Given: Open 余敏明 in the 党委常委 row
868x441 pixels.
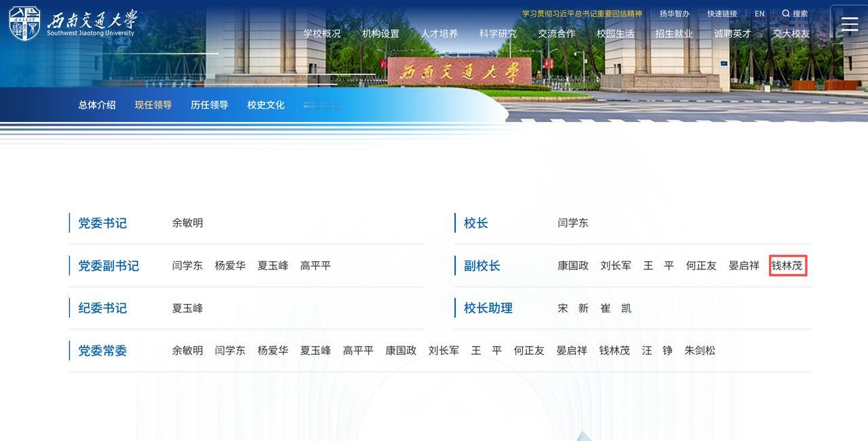Looking at the screenshot, I should tap(187, 351).
